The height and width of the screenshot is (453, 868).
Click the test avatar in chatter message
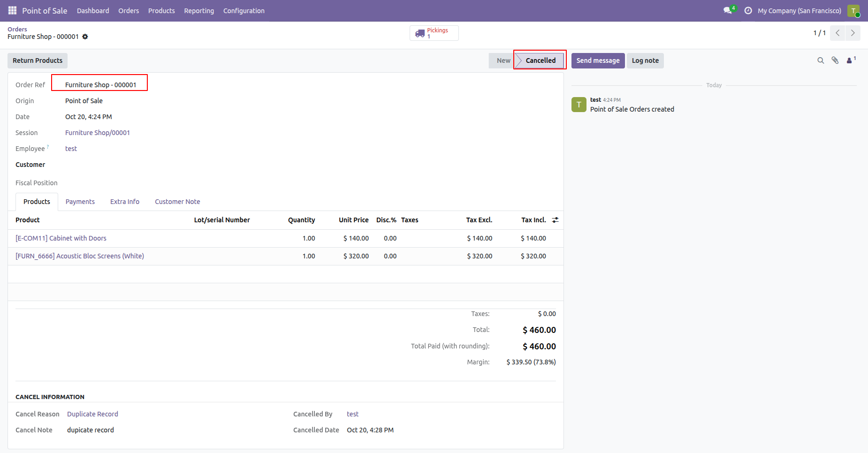[579, 105]
